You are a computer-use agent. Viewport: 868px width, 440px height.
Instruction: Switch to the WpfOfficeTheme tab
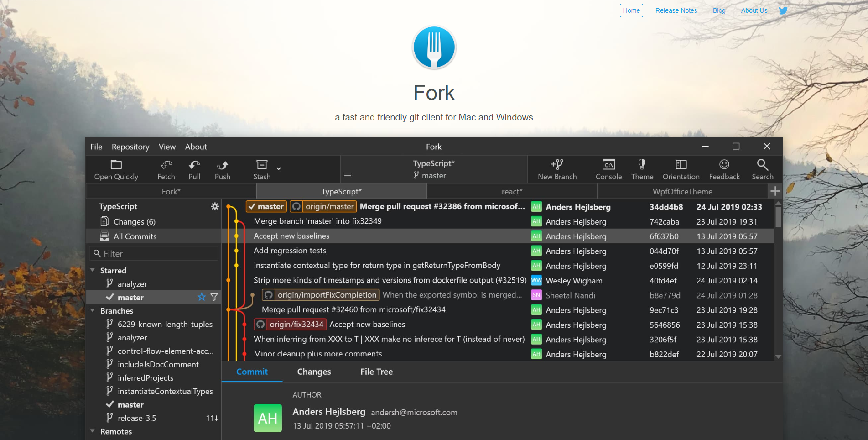pos(682,191)
